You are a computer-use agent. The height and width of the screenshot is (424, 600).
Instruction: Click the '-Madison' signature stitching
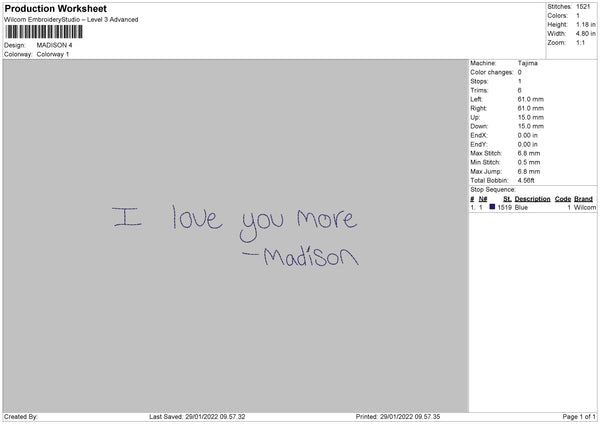(x=300, y=256)
